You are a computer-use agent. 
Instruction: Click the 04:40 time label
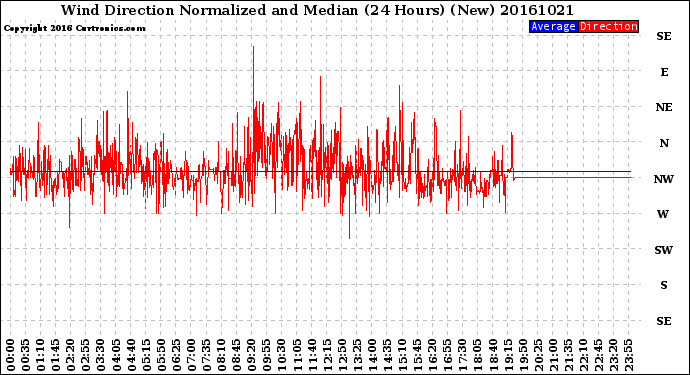pyautogui.click(x=131, y=355)
